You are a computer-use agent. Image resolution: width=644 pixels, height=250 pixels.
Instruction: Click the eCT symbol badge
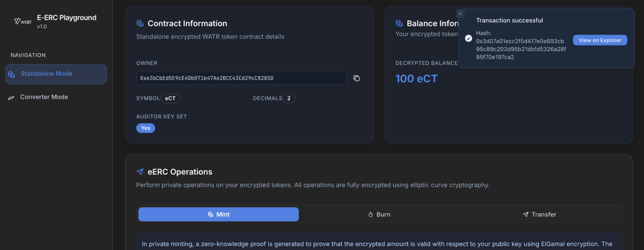[170, 98]
